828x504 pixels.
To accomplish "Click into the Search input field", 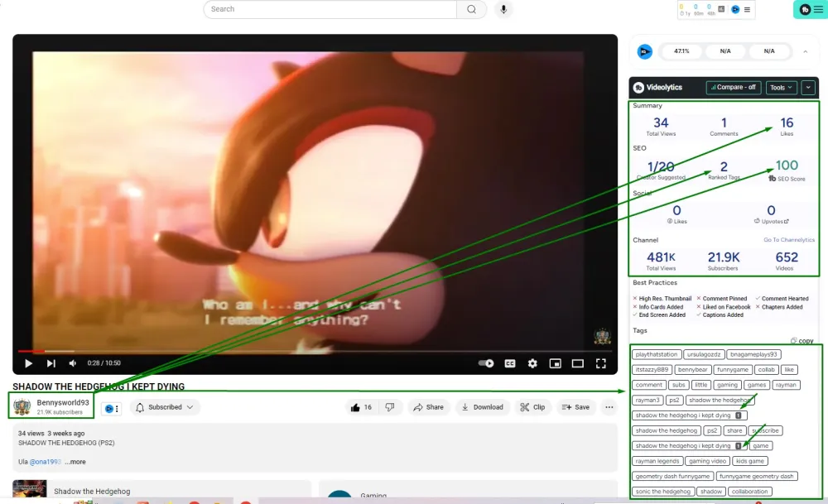I will [x=330, y=9].
